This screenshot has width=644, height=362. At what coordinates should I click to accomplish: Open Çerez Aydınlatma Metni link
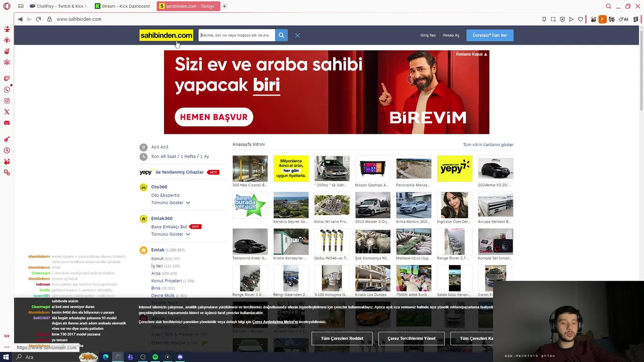pos(275,322)
